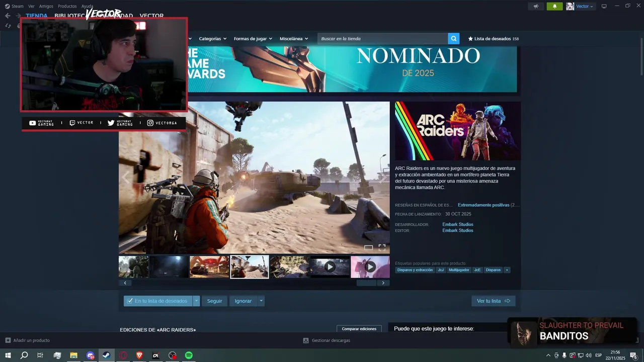Open the green notifications bell
This screenshot has height=362, width=644.
554,6
